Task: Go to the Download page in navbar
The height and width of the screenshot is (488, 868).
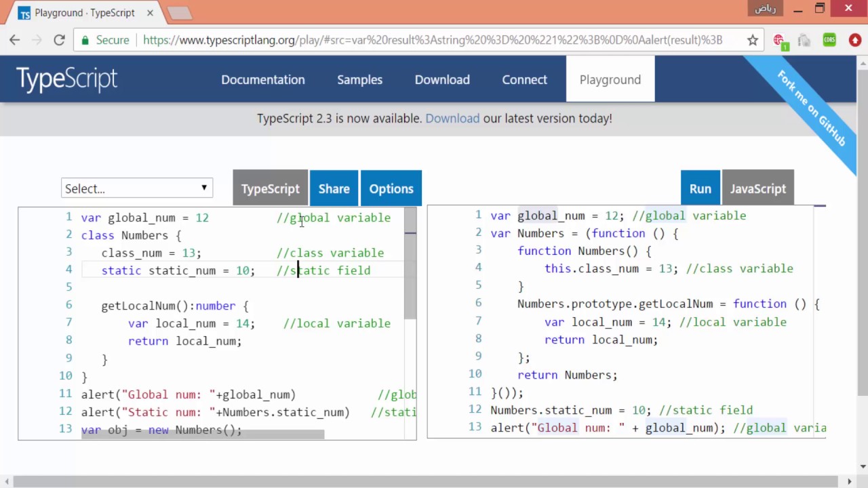Action: [x=442, y=79]
